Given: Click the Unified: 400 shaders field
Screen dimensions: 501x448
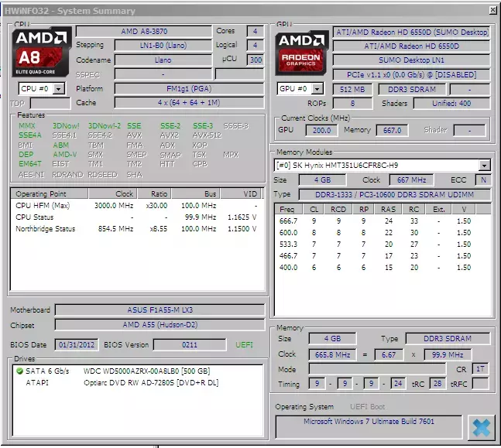Looking at the screenshot, I should point(451,104).
